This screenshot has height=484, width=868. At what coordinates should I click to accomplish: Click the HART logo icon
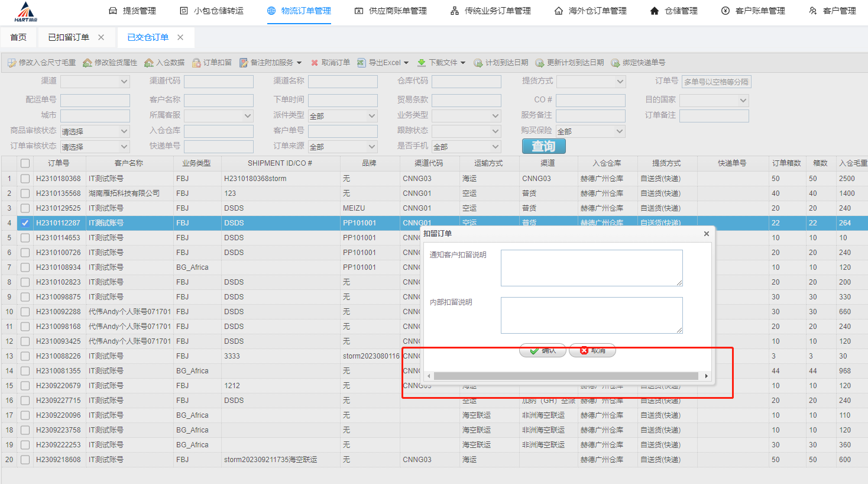tap(25, 12)
